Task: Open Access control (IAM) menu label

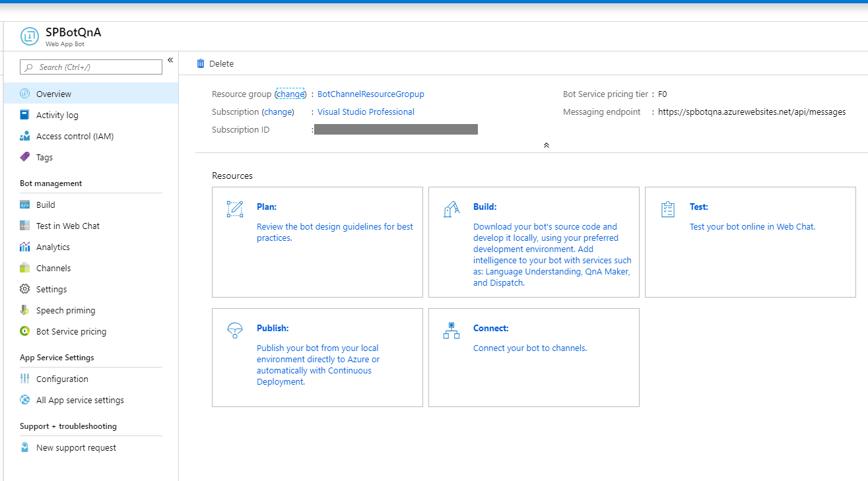Action: pyautogui.click(x=75, y=137)
